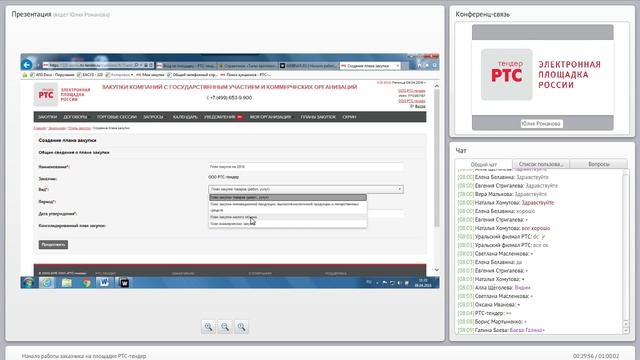This screenshot has height=360, width=640.
Task: Click the browser back arrow button
Action: pos(27,64)
